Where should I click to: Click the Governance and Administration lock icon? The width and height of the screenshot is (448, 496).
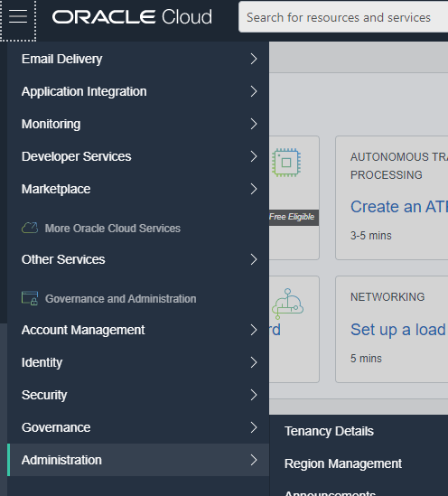point(30,298)
